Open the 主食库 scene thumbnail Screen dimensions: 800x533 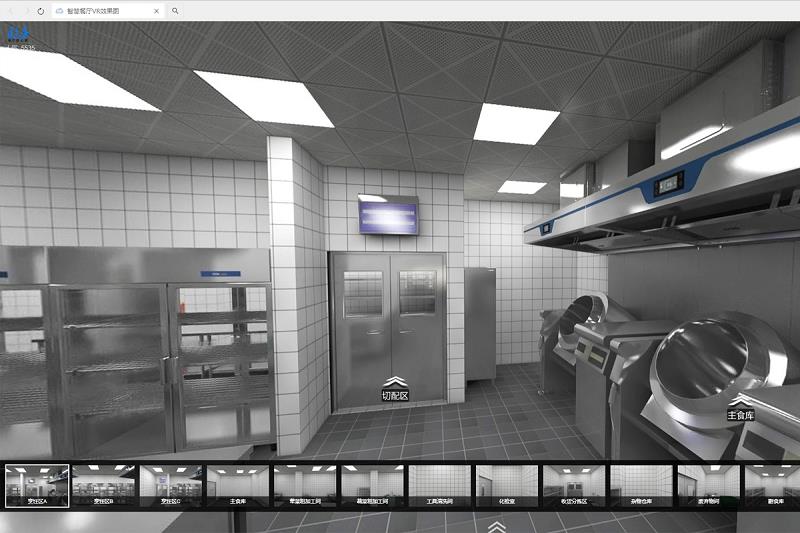click(x=238, y=486)
